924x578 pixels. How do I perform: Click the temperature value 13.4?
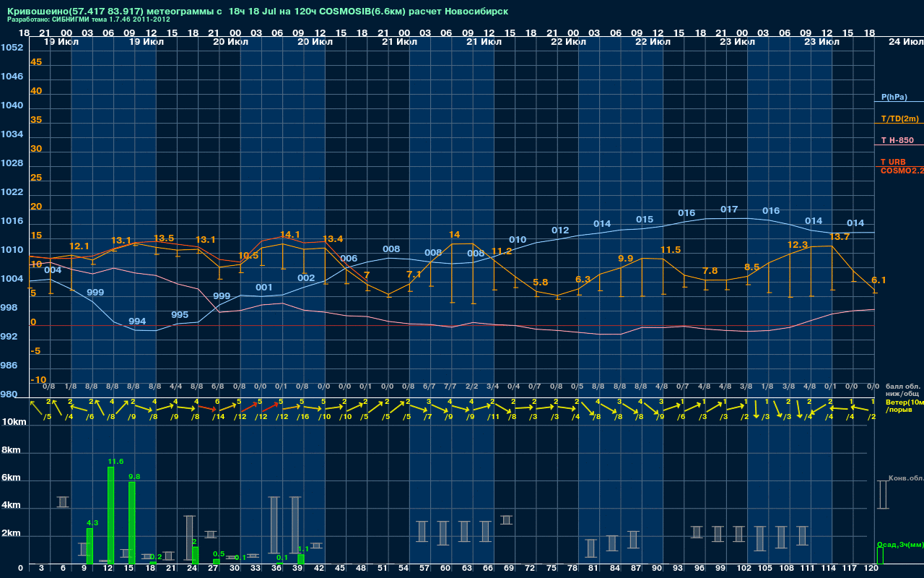point(333,239)
